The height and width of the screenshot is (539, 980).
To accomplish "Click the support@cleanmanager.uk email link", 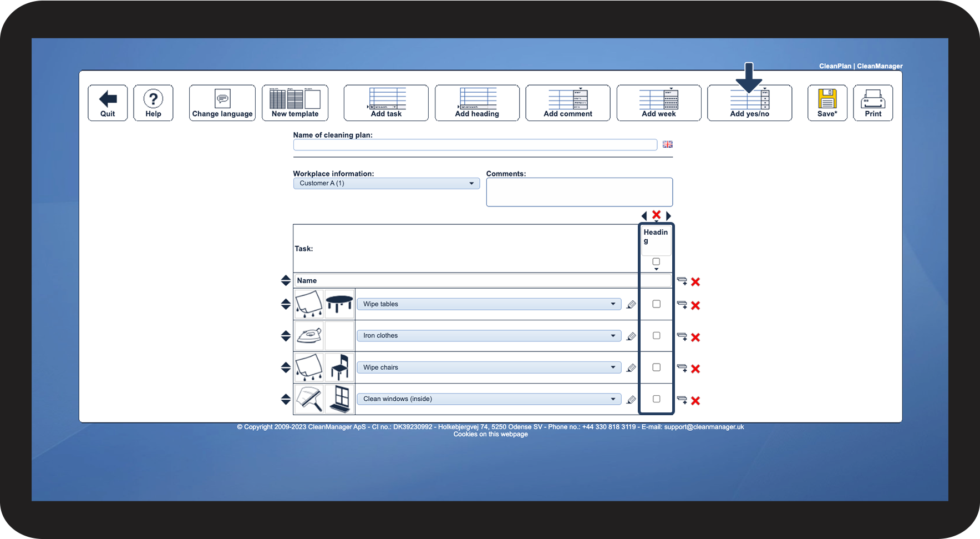I will [x=704, y=427].
